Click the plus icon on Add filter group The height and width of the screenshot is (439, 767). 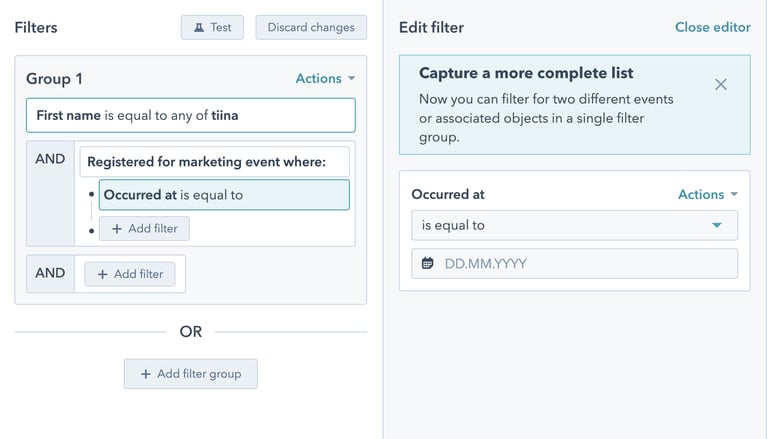tap(146, 374)
